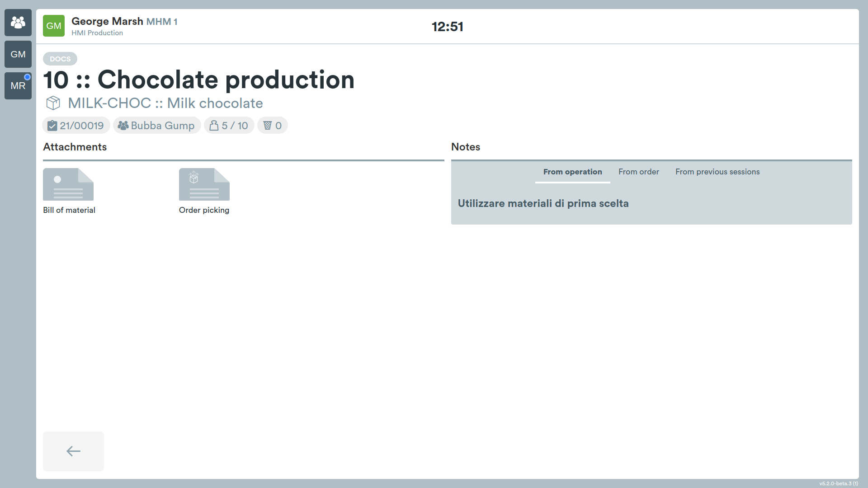This screenshot has width=868, height=488.
Task: Click the 12:51 clock
Action: [x=447, y=27]
